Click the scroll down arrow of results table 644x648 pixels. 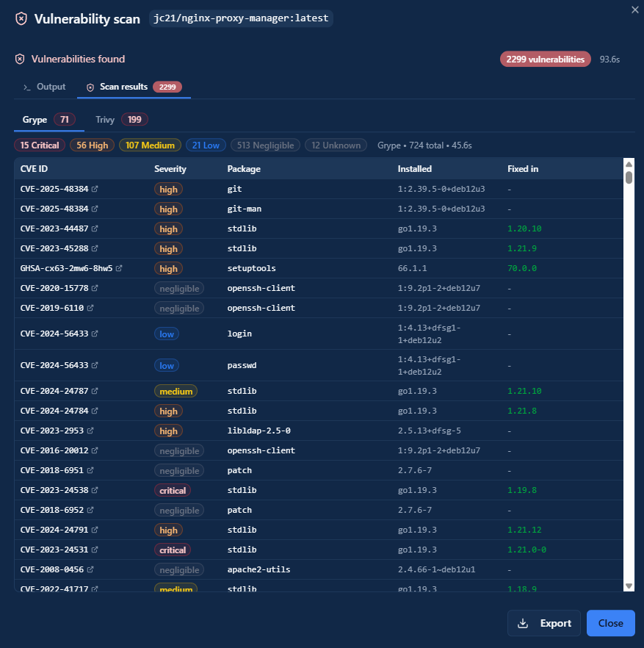(629, 586)
